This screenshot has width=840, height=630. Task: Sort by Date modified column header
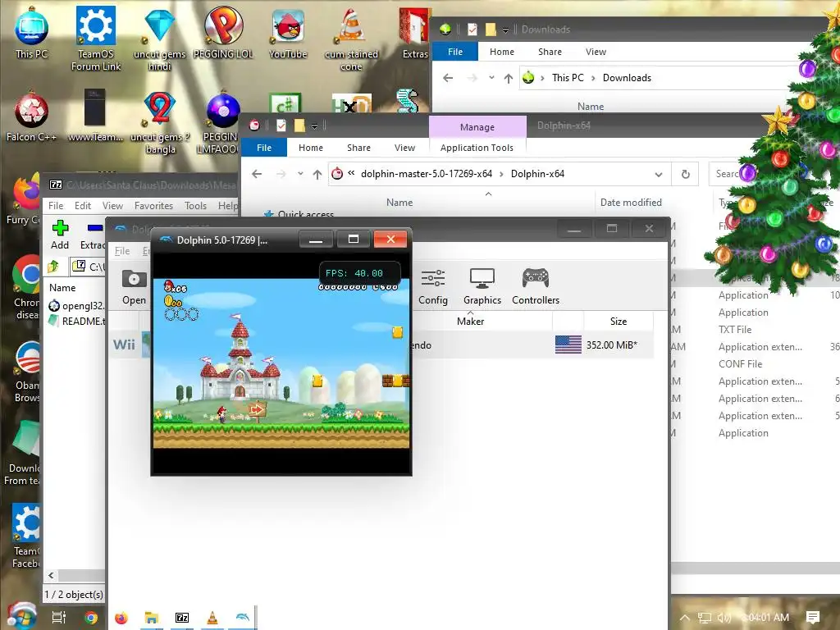(631, 203)
